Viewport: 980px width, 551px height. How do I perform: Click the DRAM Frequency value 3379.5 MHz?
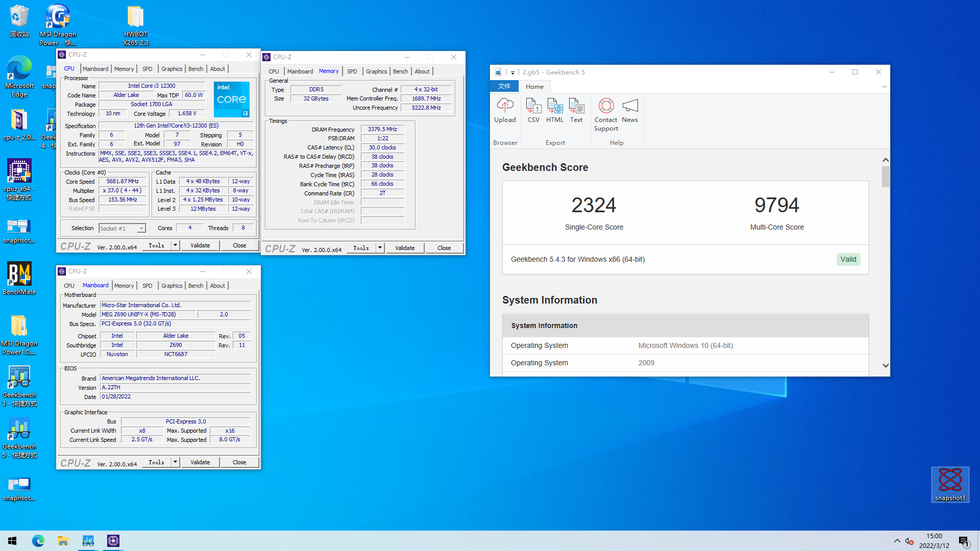pyautogui.click(x=382, y=130)
